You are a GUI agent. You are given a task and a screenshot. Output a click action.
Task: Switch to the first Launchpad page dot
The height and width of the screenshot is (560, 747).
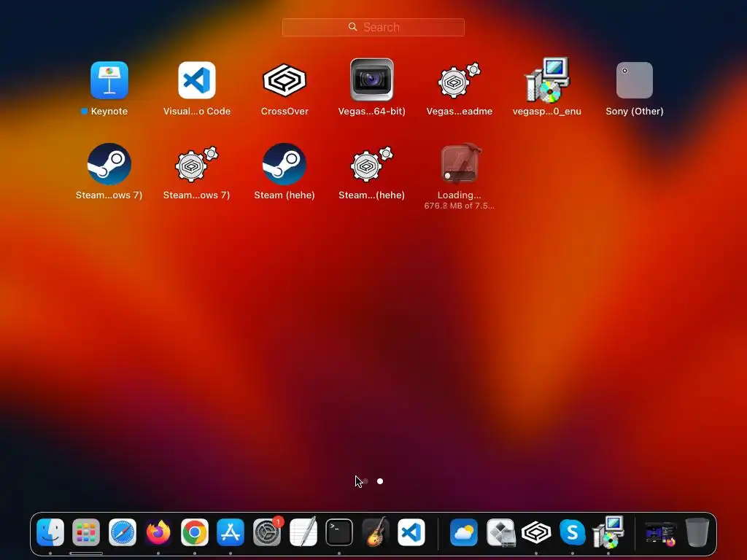point(365,481)
